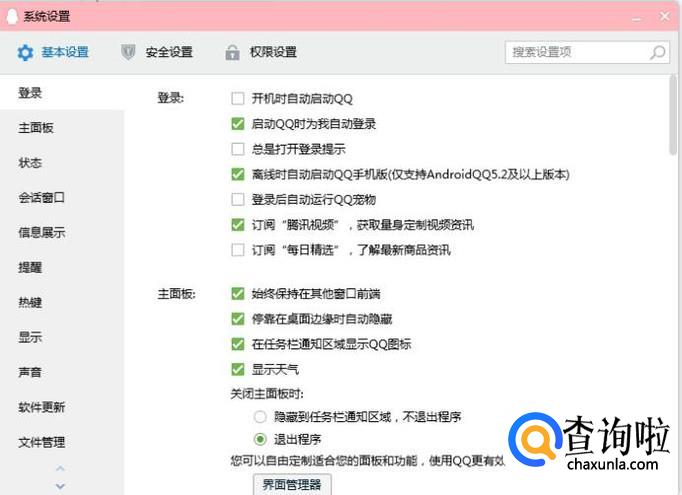The height and width of the screenshot is (495, 682).
Task: Switch to the 安全设置 tab
Action: pyautogui.click(x=169, y=52)
